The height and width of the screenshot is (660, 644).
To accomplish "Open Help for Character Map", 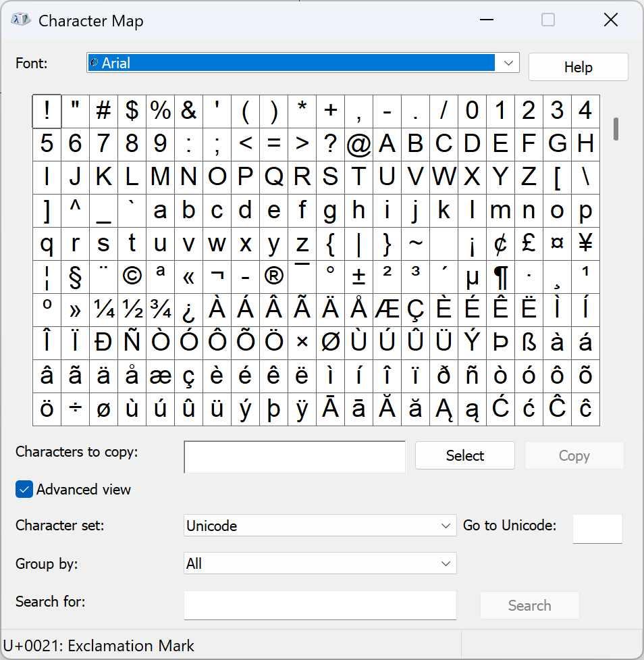I will (x=578, y=67).
